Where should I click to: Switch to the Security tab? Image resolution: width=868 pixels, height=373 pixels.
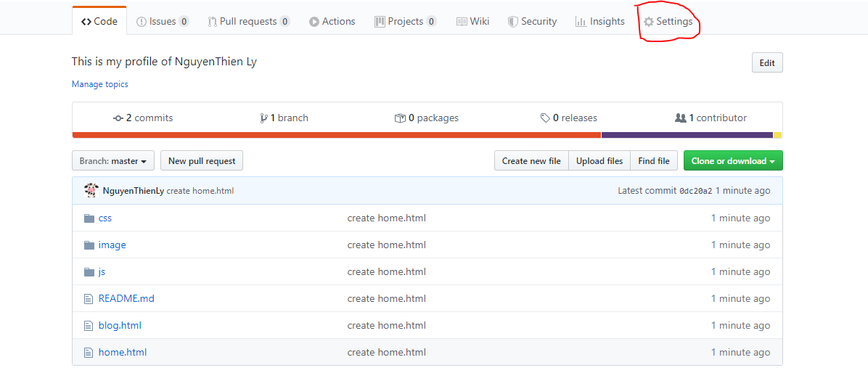(532, 22)
